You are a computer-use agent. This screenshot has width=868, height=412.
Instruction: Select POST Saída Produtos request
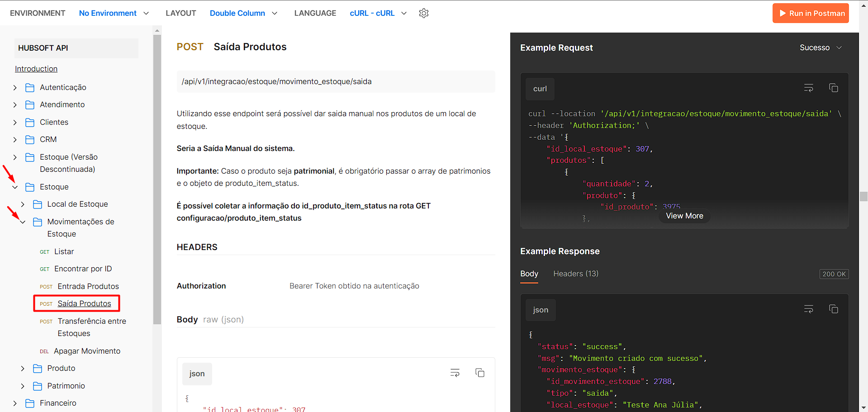point(84,303)
